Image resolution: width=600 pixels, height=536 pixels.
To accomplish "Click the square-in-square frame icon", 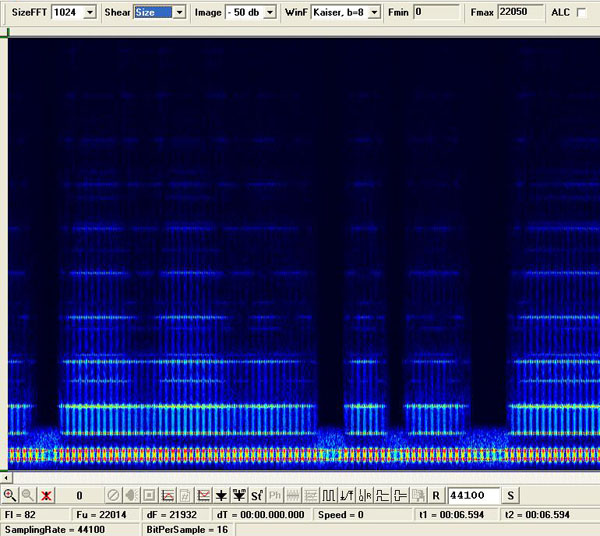I will pyautogui.click(x=149, y=495).
